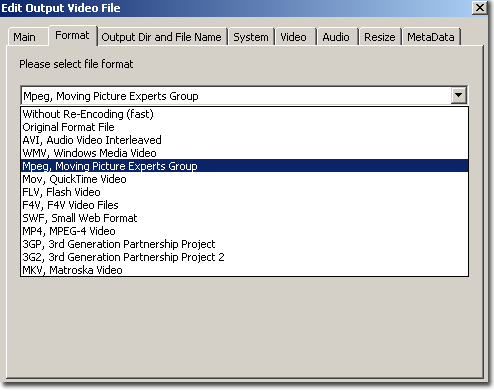Open the System tab
Image resolution: width=494 pixels, height=391 pixels.
(251, 37)
